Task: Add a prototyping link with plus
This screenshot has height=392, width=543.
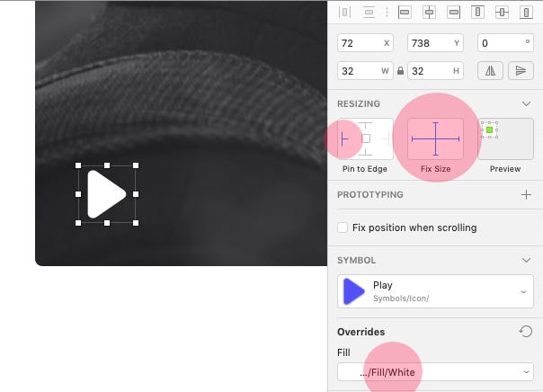Action: coord(527,194)
